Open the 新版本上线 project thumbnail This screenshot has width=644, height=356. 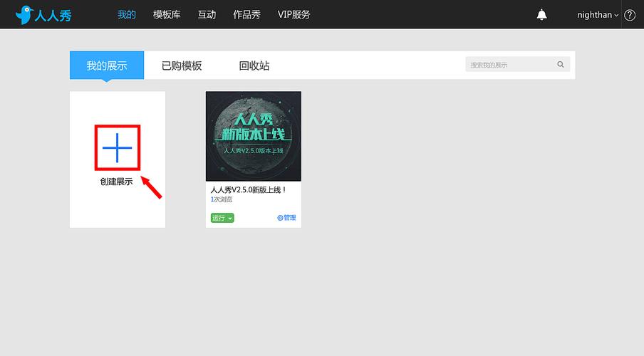(x=254, y=136)
